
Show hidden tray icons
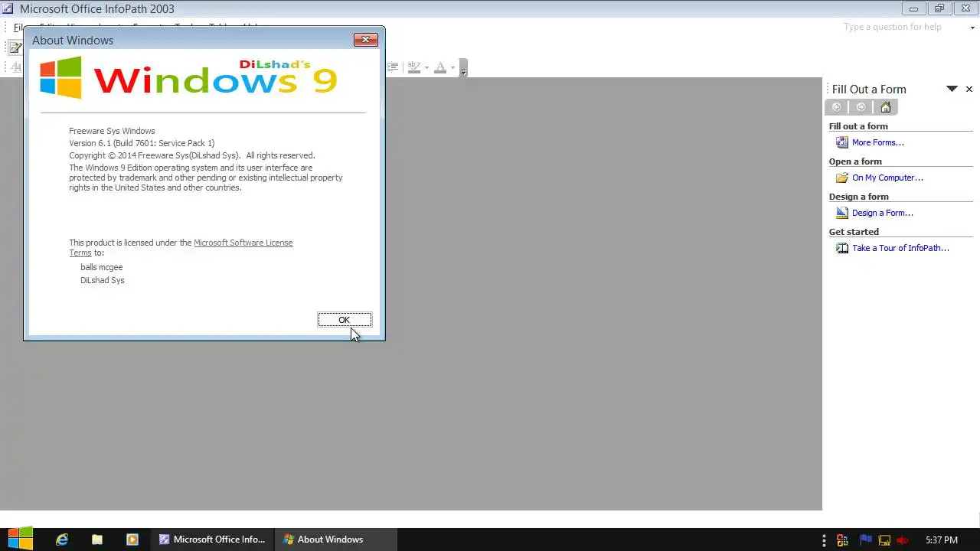click(x=824, y=540)
